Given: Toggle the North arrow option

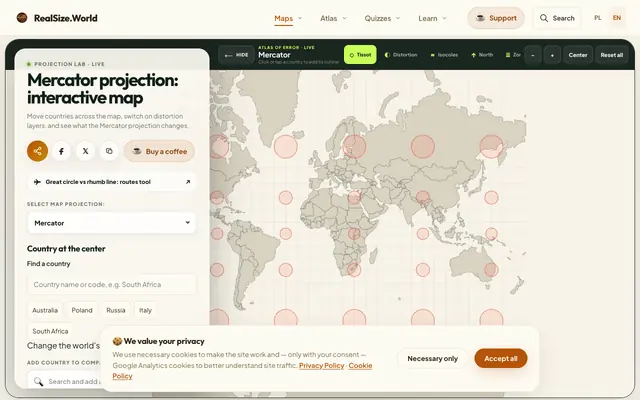Looking at the screenshot, I should click(482, 55).
